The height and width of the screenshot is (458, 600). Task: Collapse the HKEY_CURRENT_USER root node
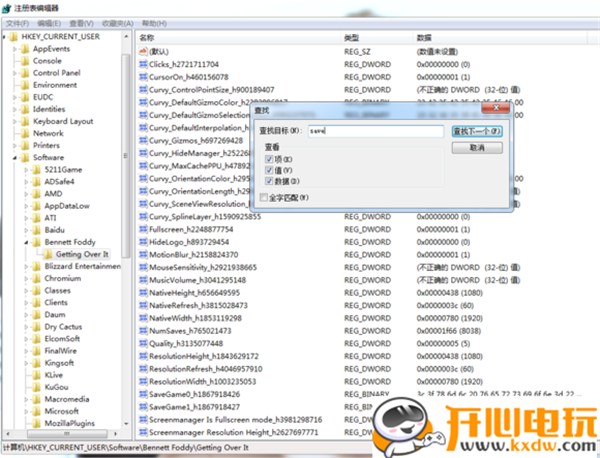[4, 37]
